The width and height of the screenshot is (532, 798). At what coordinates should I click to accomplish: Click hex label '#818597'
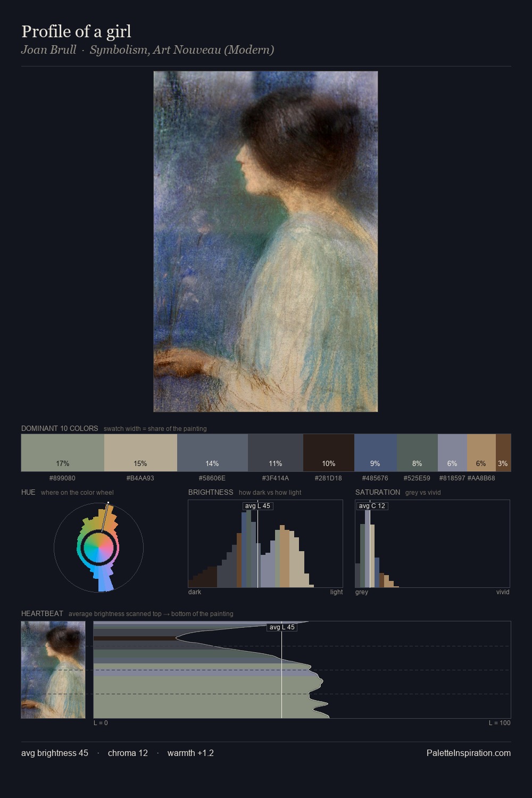tap(452, 478)
